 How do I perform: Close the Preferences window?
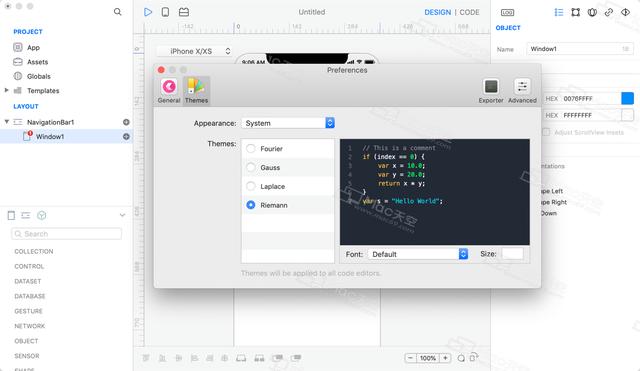161,70
